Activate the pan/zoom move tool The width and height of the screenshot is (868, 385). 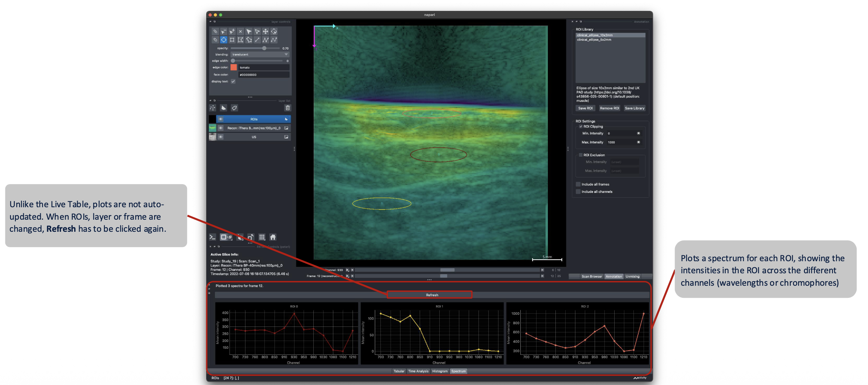click(265, 31)
